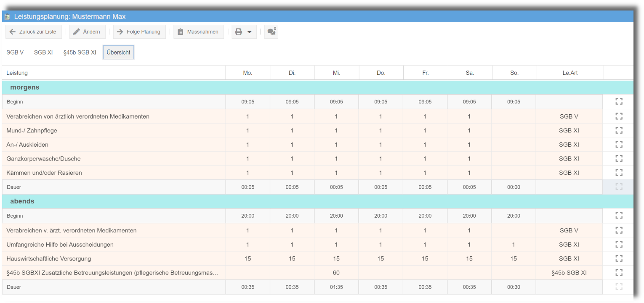The height and width of the screenshot is (303, 644).
Task: Open comments via the speech bubble icon
Action: [271, 32]
